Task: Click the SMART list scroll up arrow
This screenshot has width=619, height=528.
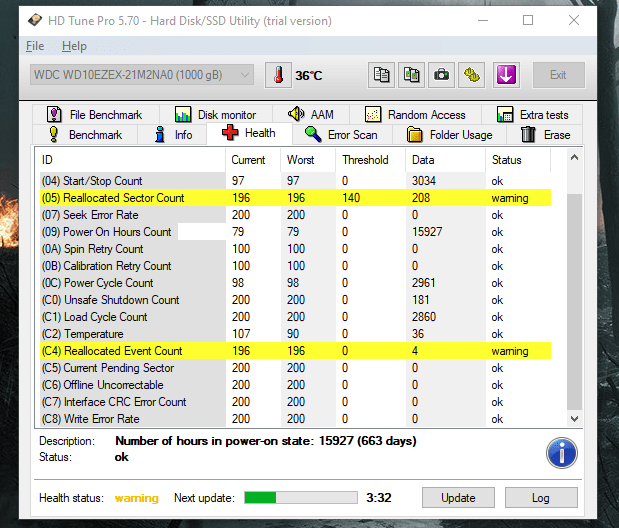Action: 574,158
